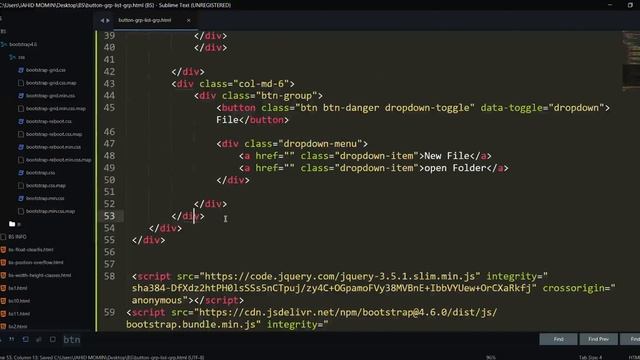Open BS INFO file in sidebar

point(17,237)
